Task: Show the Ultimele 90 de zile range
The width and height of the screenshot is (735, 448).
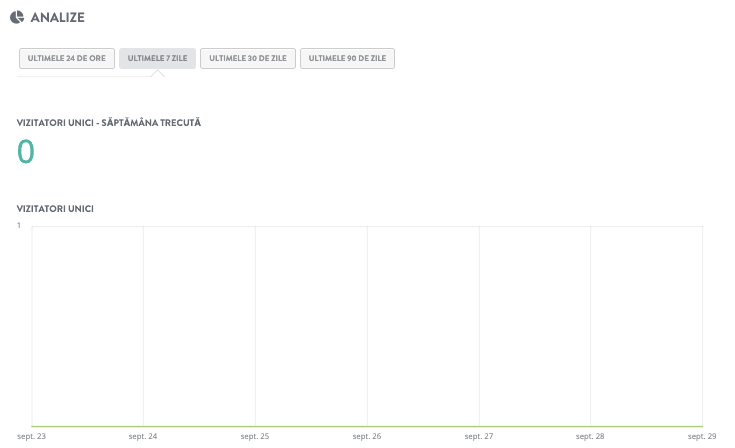Action: [x=347, y=59]
